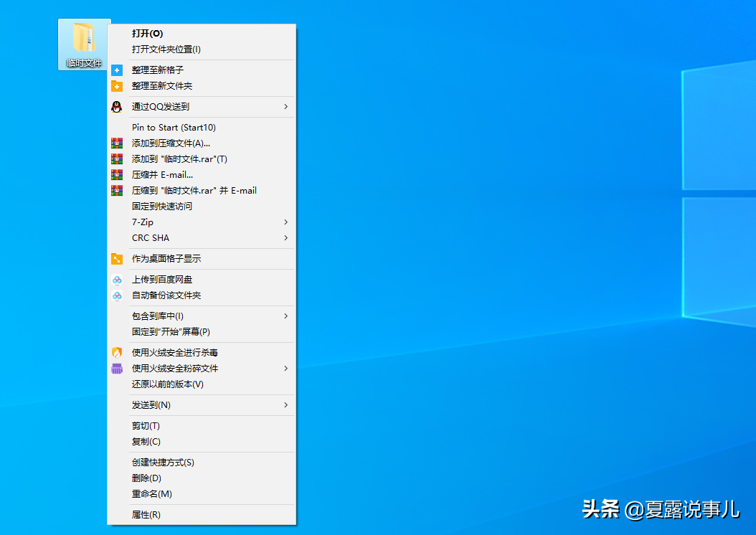Click the shredder icon beside 使用火绒安全粉碎文件
This screenshot has height=535, width=756.
point(117,368)
